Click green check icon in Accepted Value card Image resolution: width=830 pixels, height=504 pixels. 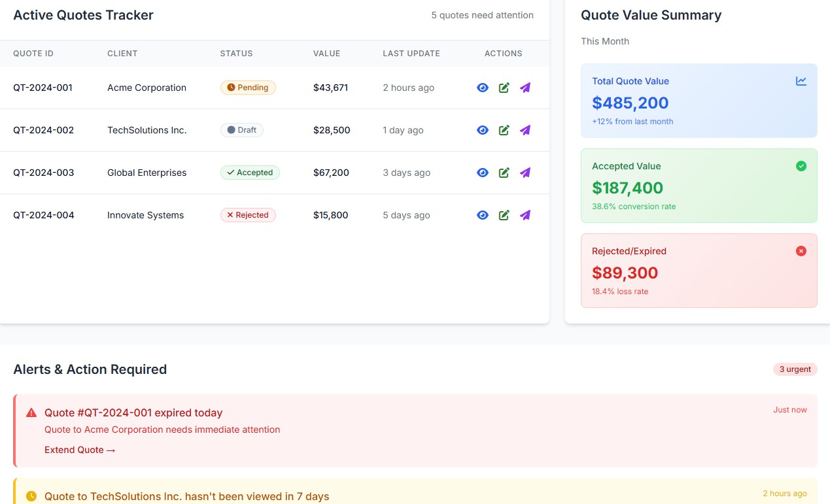click(801, 166)
